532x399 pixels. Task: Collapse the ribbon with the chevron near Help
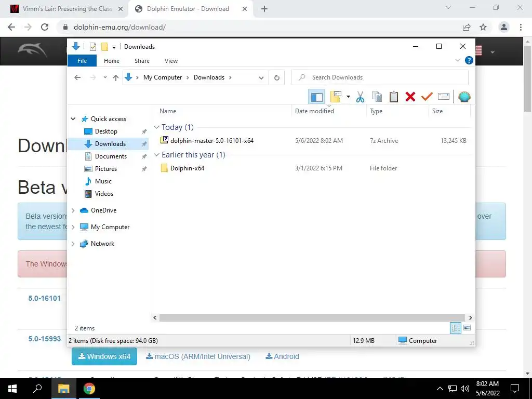coord(457,60)
